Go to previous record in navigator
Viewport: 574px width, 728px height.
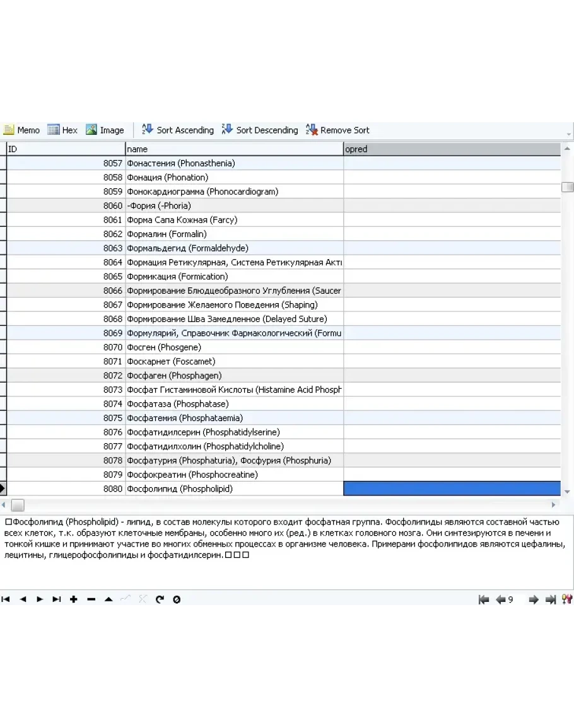[23, 599]
